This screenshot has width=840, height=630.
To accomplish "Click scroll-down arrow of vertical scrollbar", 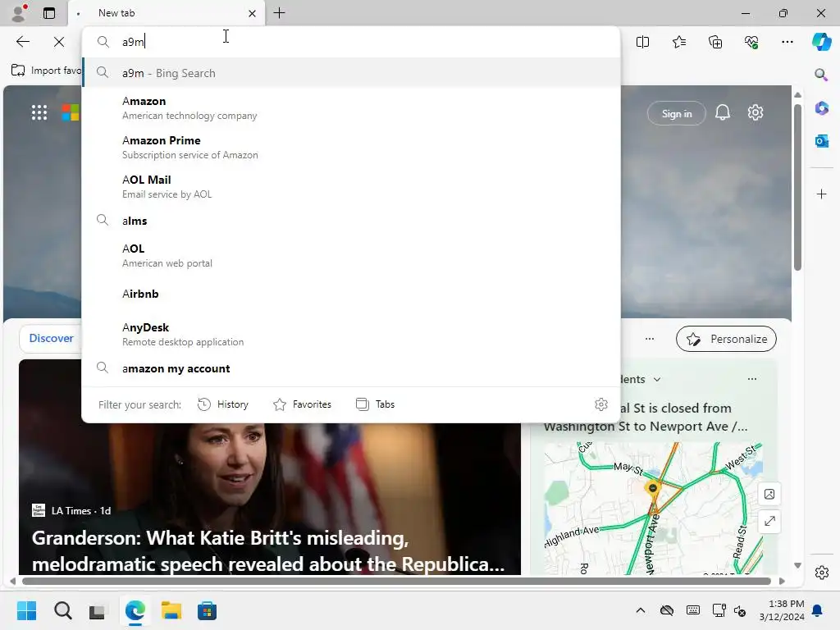I will 797,566.
